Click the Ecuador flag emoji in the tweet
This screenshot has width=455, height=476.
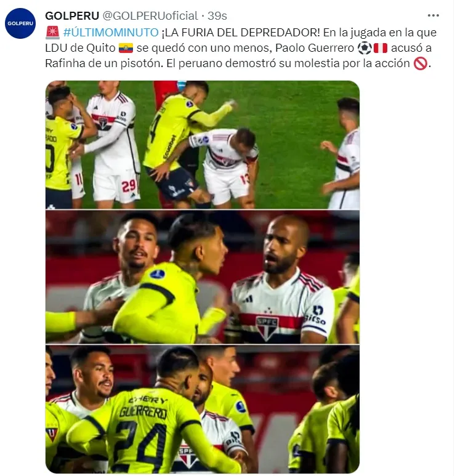click(x=126, y=48)
